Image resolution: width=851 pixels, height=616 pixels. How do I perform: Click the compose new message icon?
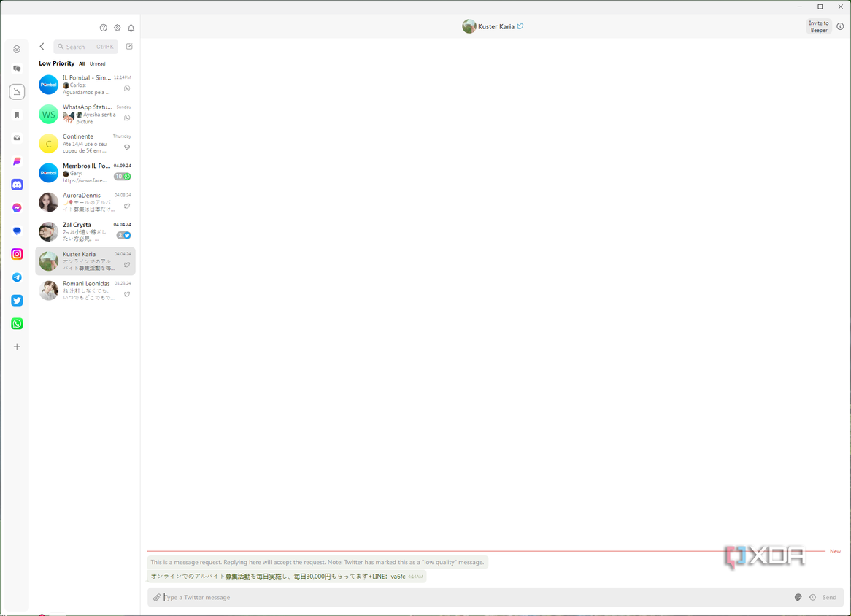(x=129, y=47)
